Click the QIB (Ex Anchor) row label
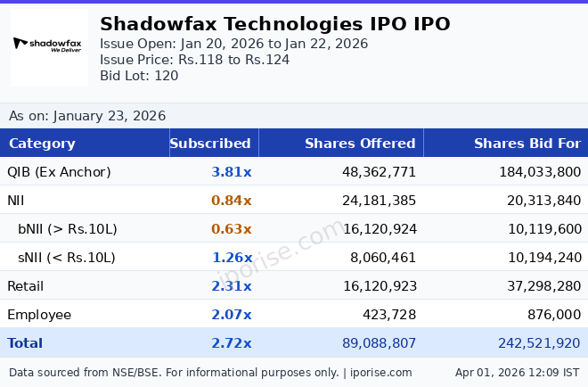Viewport: 588px width, 387px height. [59, 172]
